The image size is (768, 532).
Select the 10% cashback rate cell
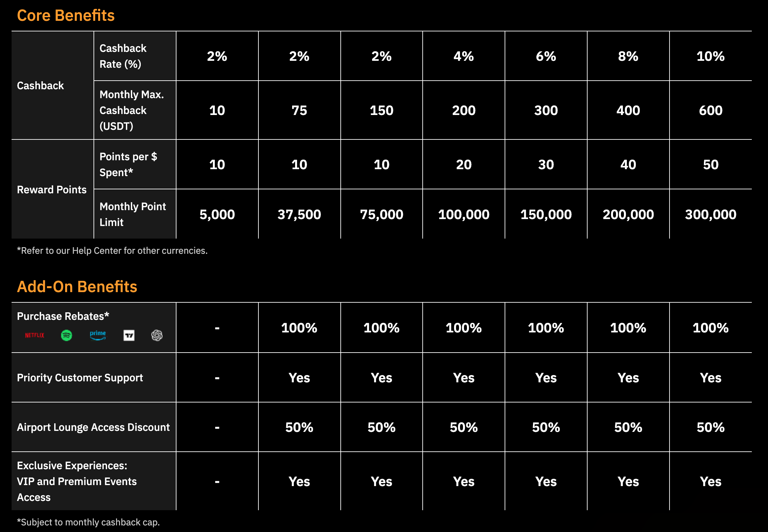click(x=710, y=56)
